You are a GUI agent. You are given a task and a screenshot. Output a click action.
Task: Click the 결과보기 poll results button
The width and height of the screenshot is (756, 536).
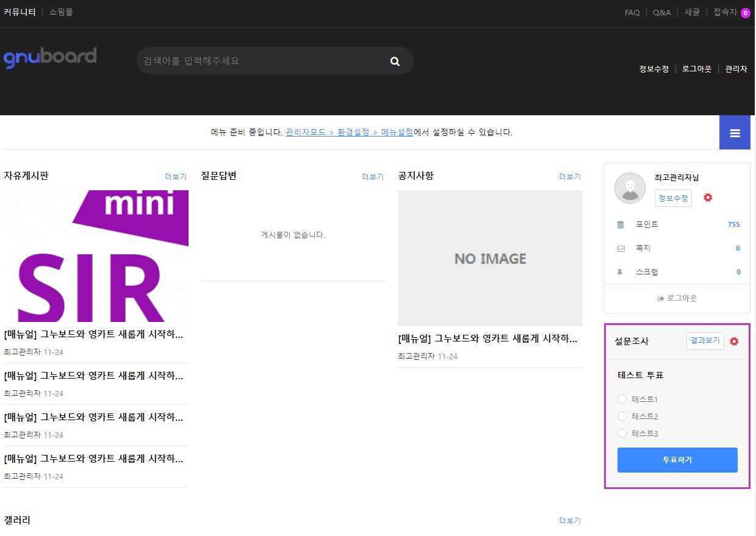[705, 341]
